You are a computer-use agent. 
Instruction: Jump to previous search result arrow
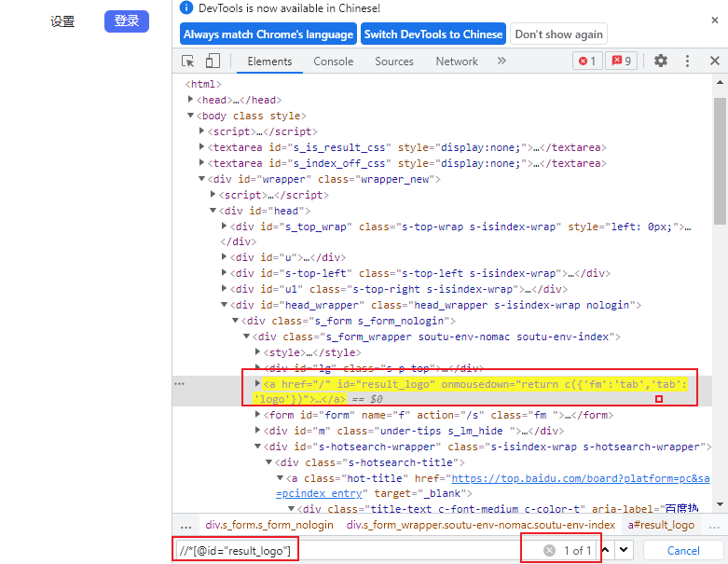point(606,550)
